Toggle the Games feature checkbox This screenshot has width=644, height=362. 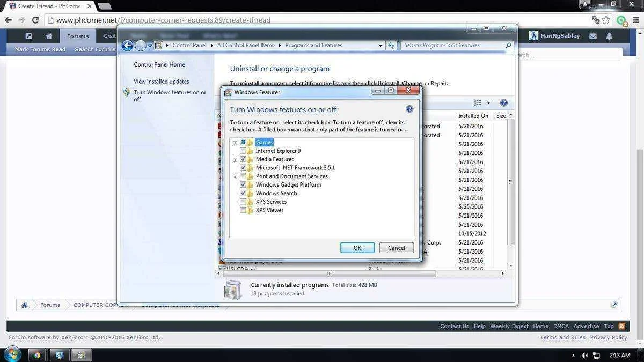pyautogui.click(x=243, y=142)
